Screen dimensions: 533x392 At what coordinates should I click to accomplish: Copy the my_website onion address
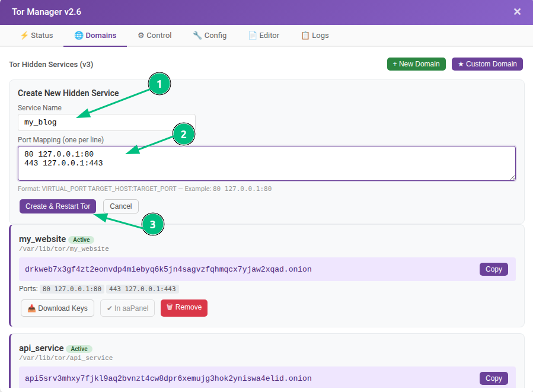point(493,269)
